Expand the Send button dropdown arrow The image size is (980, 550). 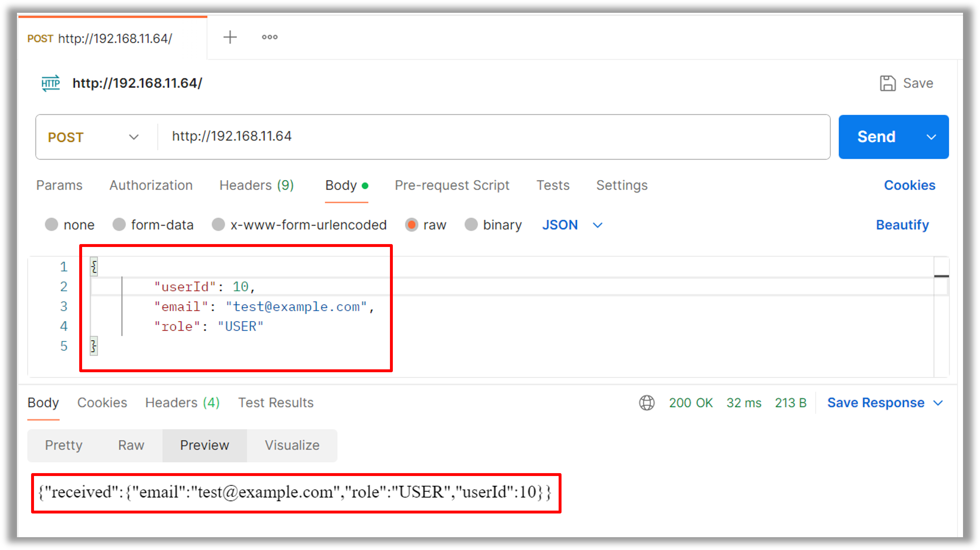[x=931, y=137]
